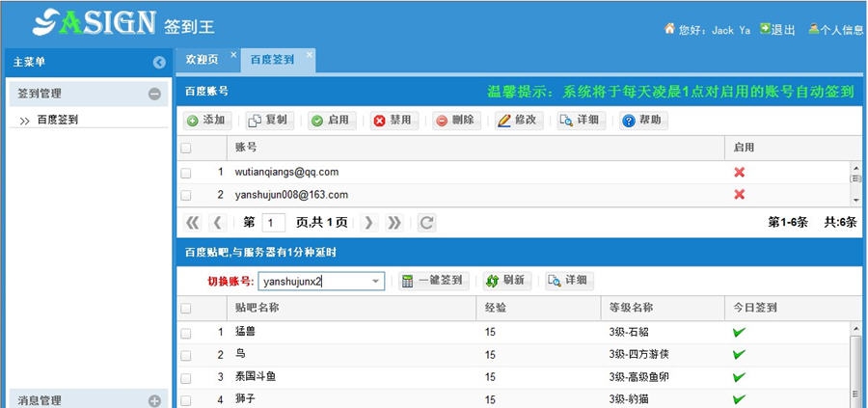Go to the first page of accounts
868x408 pixels.
tap(192, 223)
